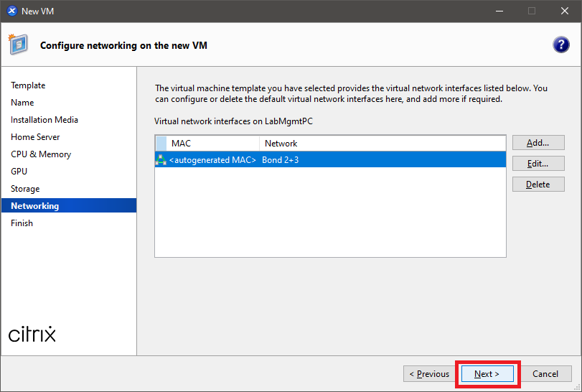Viewport: 582px width, 392px height.
Task: Click the New VM wizard header icon
Action: coord(19,45)
